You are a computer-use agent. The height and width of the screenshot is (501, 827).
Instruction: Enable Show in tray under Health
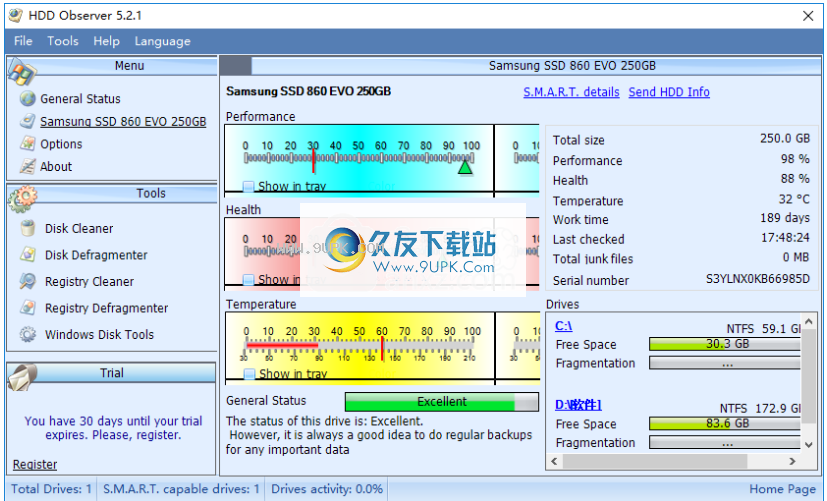coord(248,280)
